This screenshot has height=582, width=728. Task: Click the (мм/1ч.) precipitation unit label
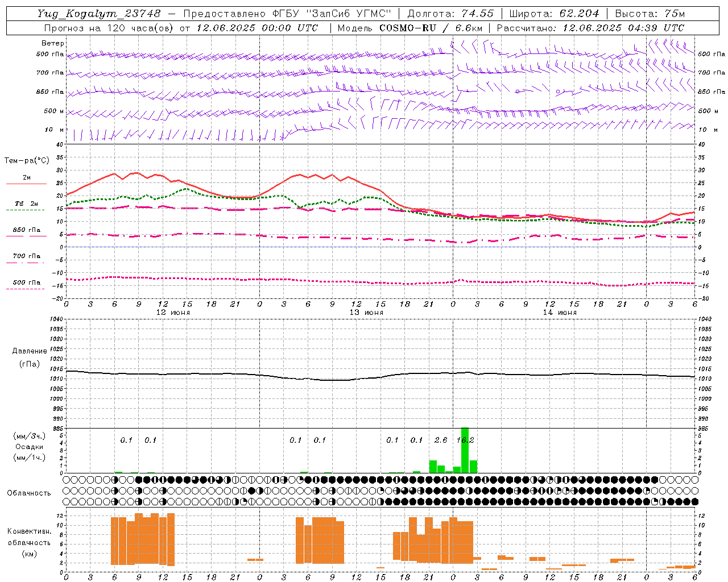point(30,458)
